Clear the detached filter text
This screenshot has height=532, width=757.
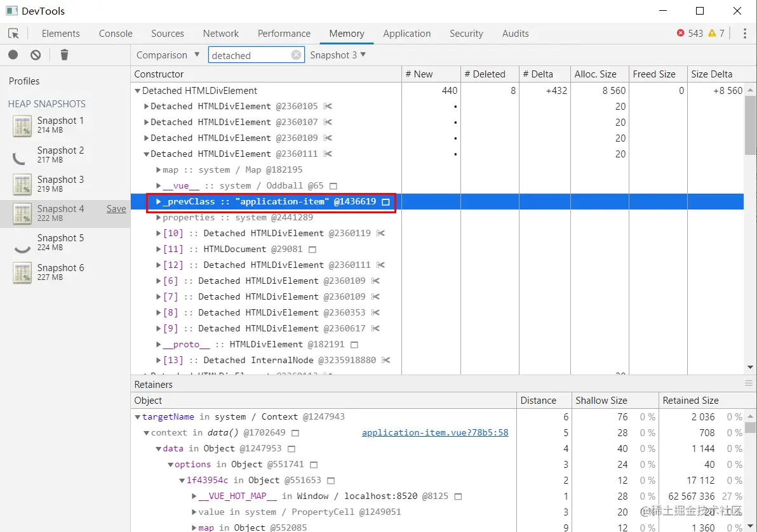click(297, 55)
